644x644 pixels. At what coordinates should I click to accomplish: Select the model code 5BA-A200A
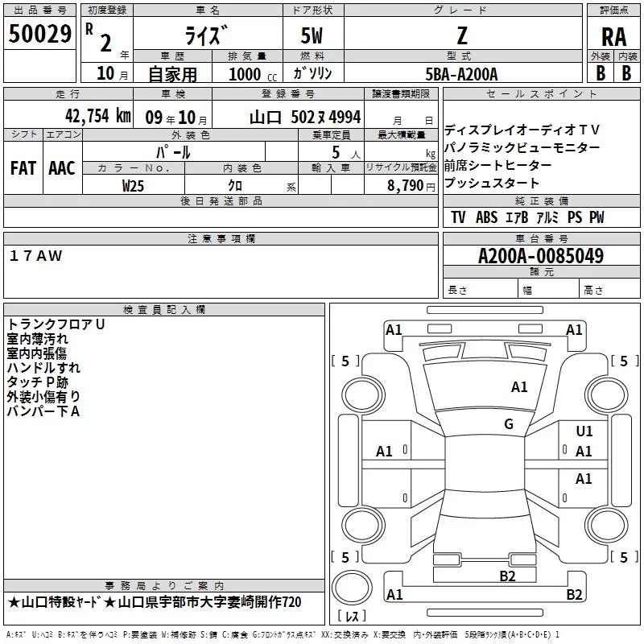[x=461, y=74]
